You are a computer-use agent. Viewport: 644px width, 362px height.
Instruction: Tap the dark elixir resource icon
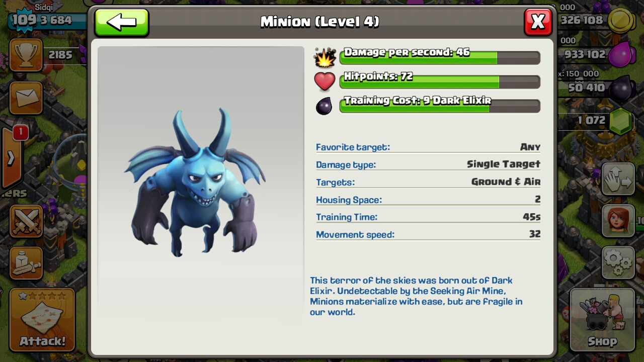(622, 89)
